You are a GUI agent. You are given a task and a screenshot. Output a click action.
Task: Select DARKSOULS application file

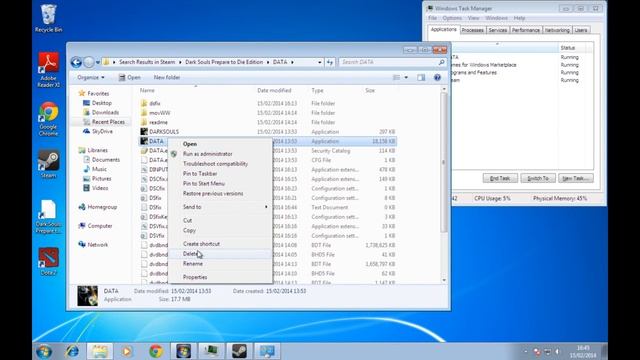coord(164,131)
